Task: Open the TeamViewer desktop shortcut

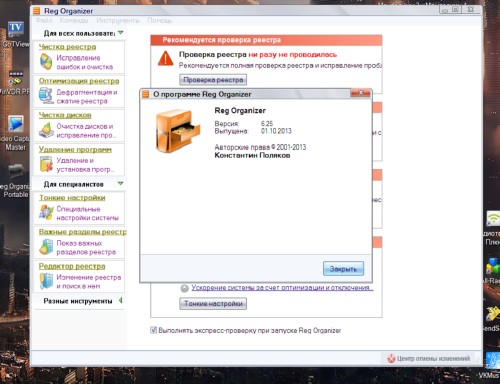Action: pyautogui.click(x=15, y=30)
